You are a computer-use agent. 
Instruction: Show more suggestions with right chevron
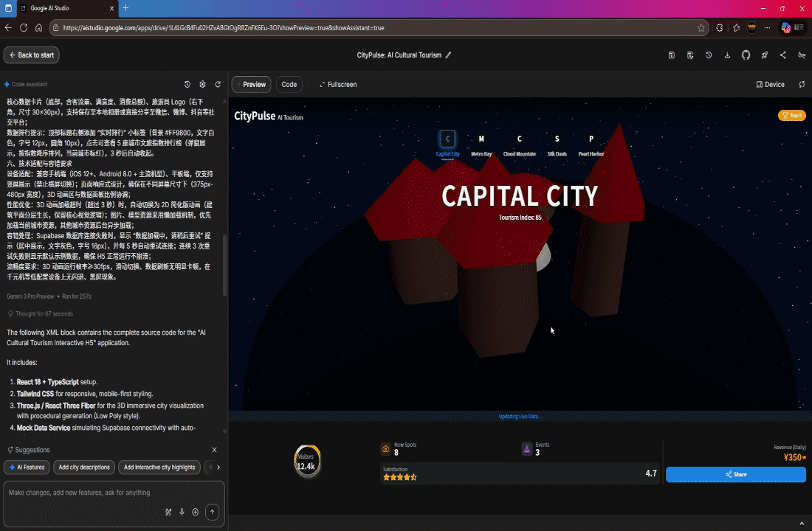pyautogui.click(x=219, y=467)
